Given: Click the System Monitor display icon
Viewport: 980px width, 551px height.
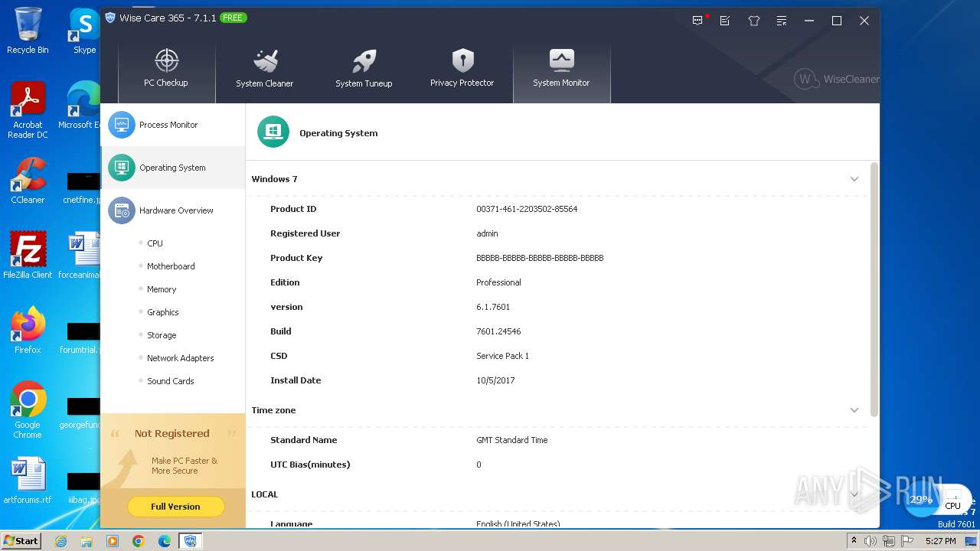Looking at the screenshot, I should (561, 60).
